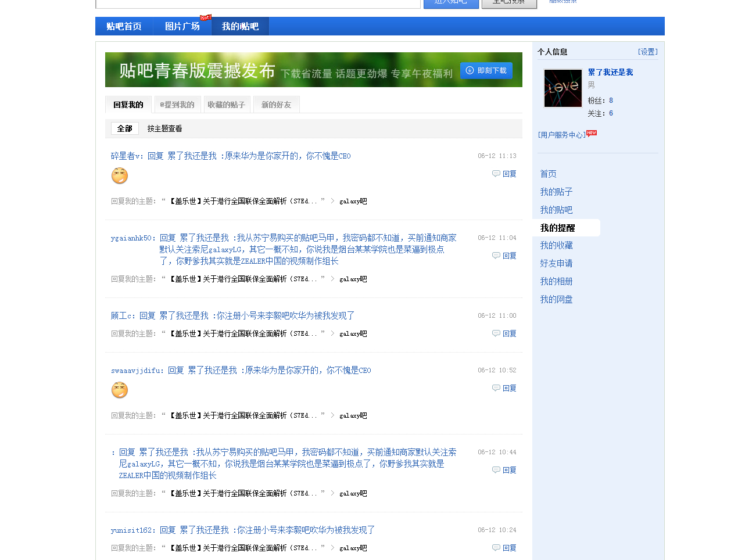Open the [用户服务中心] link
The width and height of the screenshot is (738, 560).
pos(563,135)
